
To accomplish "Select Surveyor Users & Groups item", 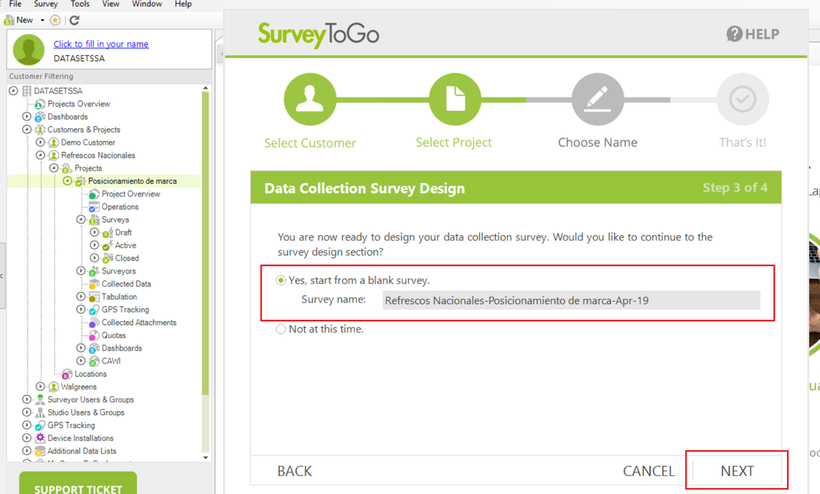I will pyautogui.click(x=90, y=400).
